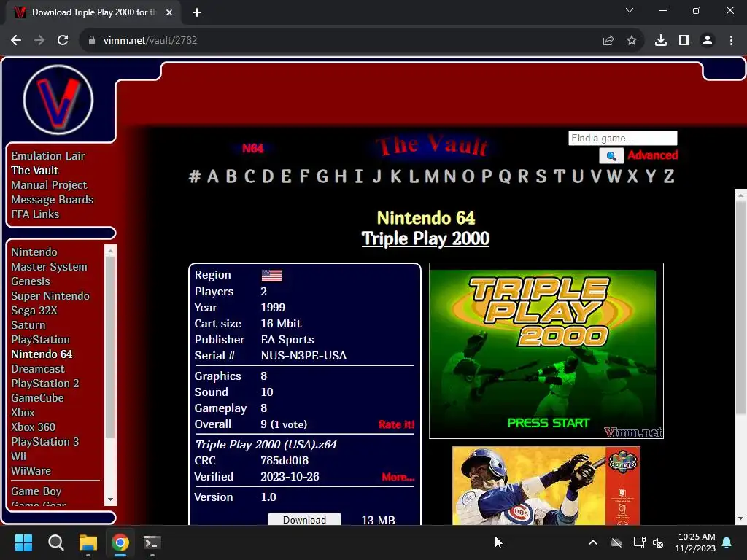Open terminal icon in taskbar
The height and width of the screenshot is (560, 747).
click(152, 542)
